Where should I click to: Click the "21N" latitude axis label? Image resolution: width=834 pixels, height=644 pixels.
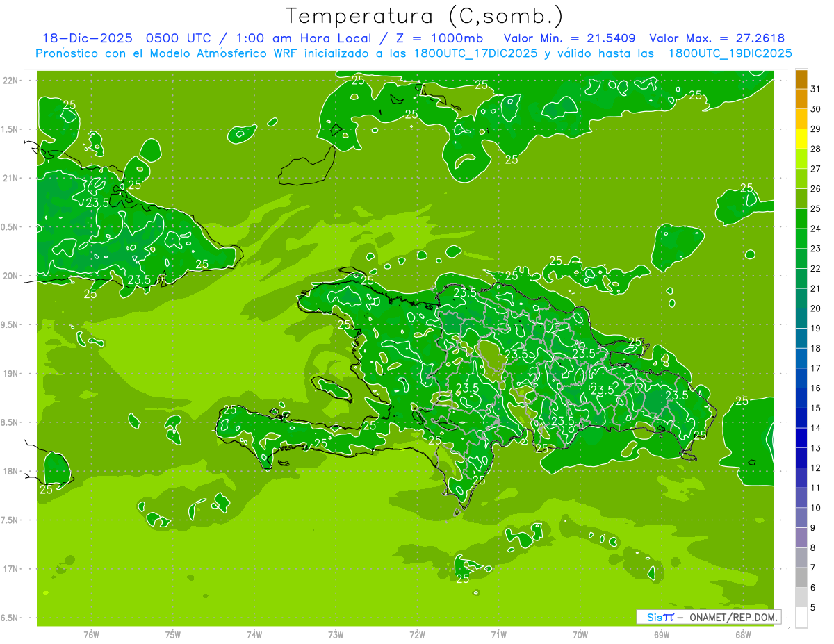click(x=10, y=179)
